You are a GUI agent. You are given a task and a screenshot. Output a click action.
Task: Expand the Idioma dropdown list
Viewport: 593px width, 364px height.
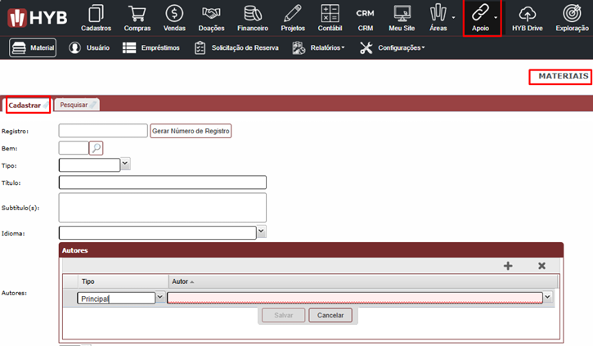[261, 232]
